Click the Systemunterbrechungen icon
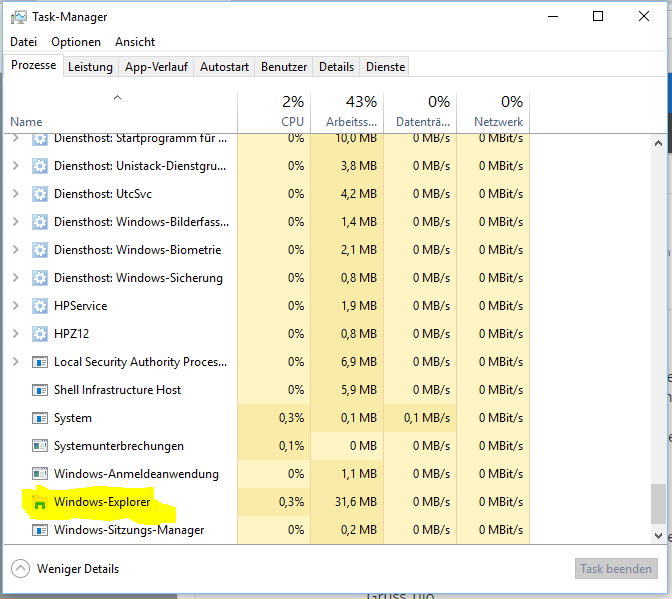Image resolution: width=672 pixels, height=599 pixels. click(40, 446)
